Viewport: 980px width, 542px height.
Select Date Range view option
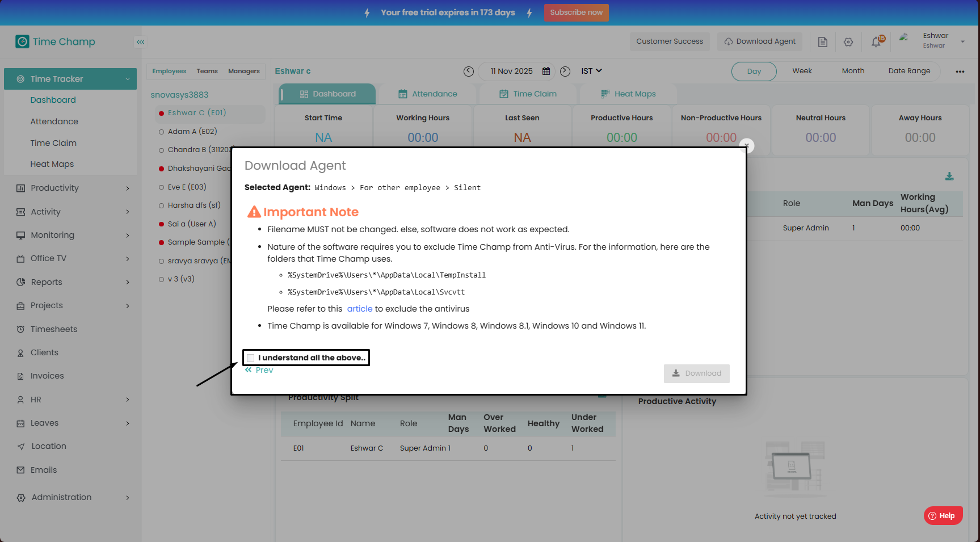pyautogui.click(x=909, y=71)
